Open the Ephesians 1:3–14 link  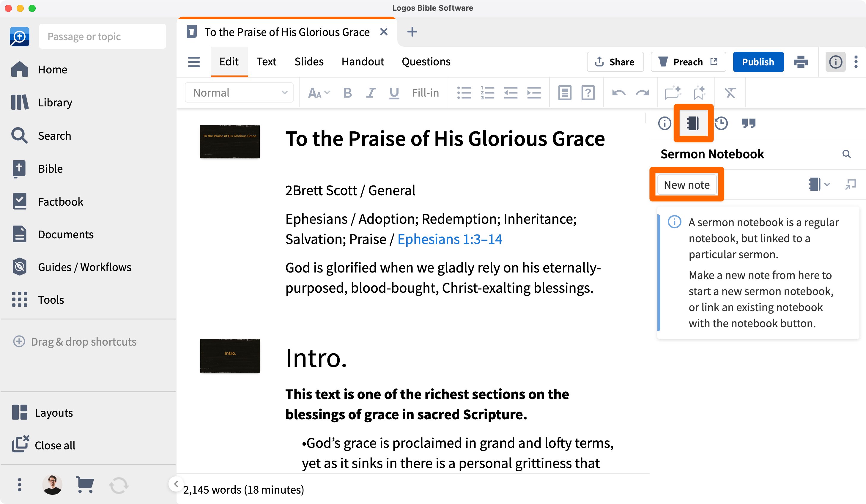(x=450, y=239)
